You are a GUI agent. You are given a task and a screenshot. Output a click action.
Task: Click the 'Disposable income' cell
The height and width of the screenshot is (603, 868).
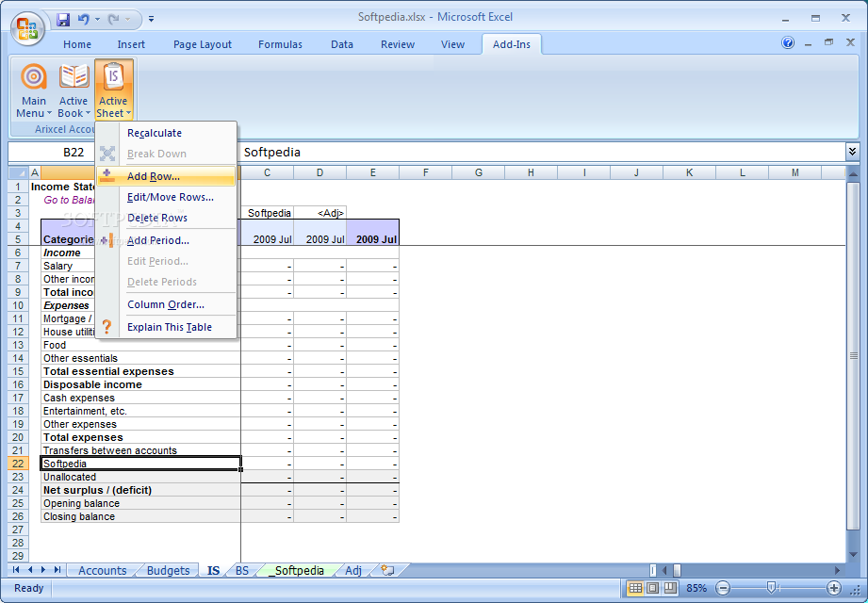point(141,384)
